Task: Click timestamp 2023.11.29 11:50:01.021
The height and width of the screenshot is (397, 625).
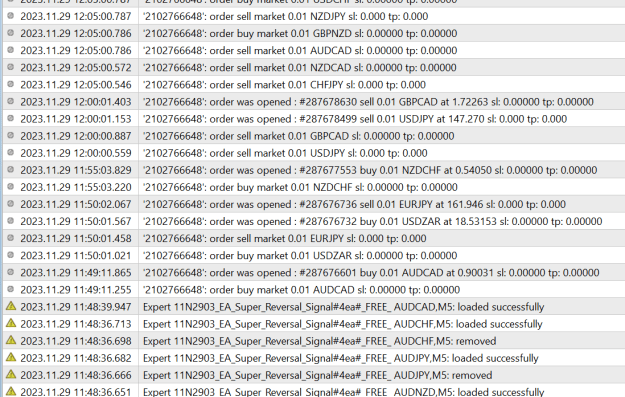Action: click(76, 256)
